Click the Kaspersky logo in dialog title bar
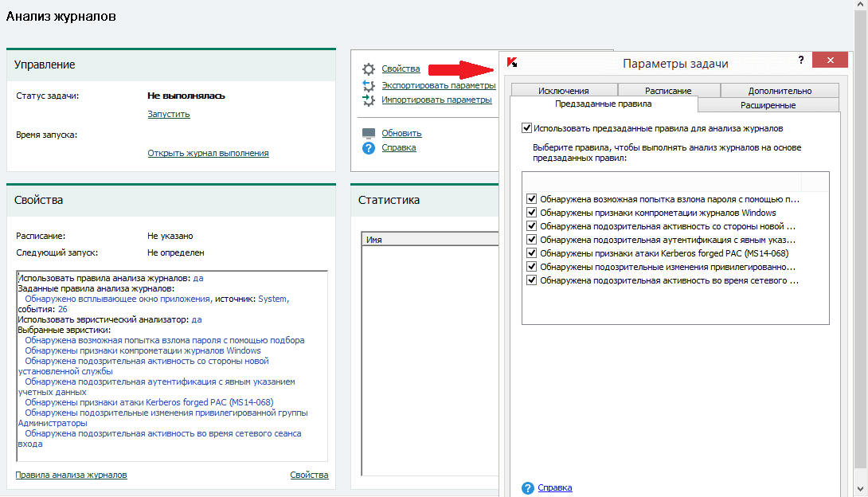Image resolution: width=868 pixels, height=497 pixels. coord(513,63)
